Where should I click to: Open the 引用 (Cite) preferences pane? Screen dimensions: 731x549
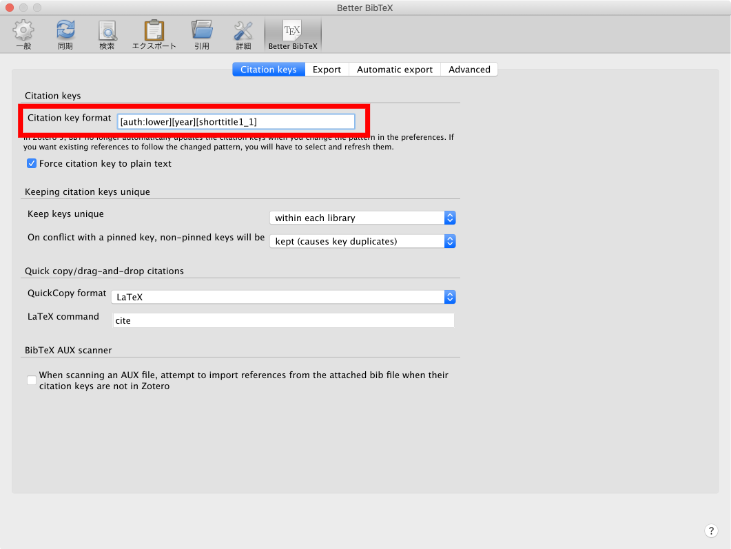click(202, 33)
